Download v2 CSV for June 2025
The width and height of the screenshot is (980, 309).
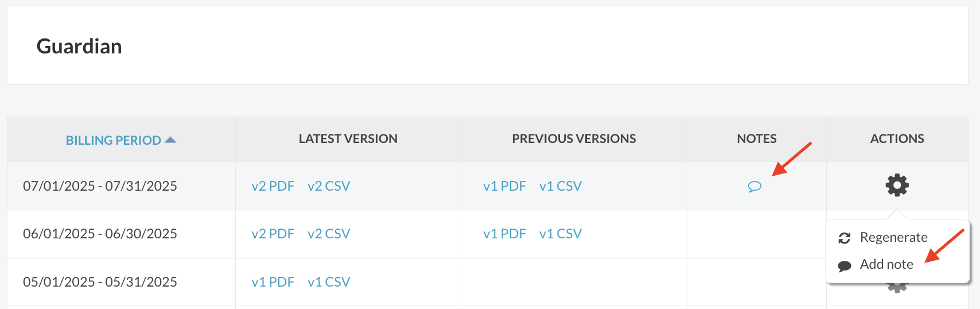coord(329,234)
